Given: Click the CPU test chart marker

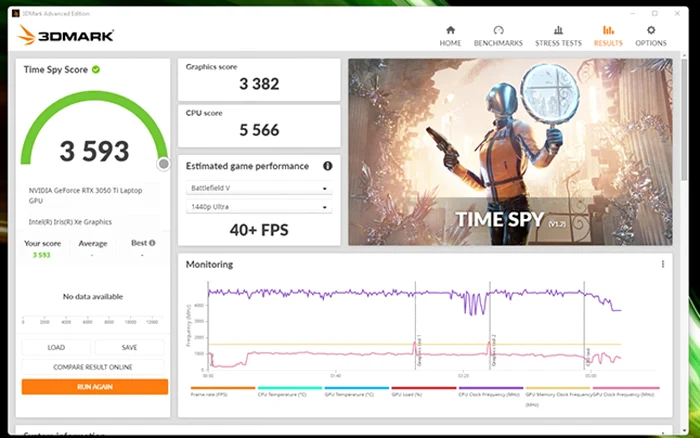Looking at the screenshot, I should pos(588,356).
